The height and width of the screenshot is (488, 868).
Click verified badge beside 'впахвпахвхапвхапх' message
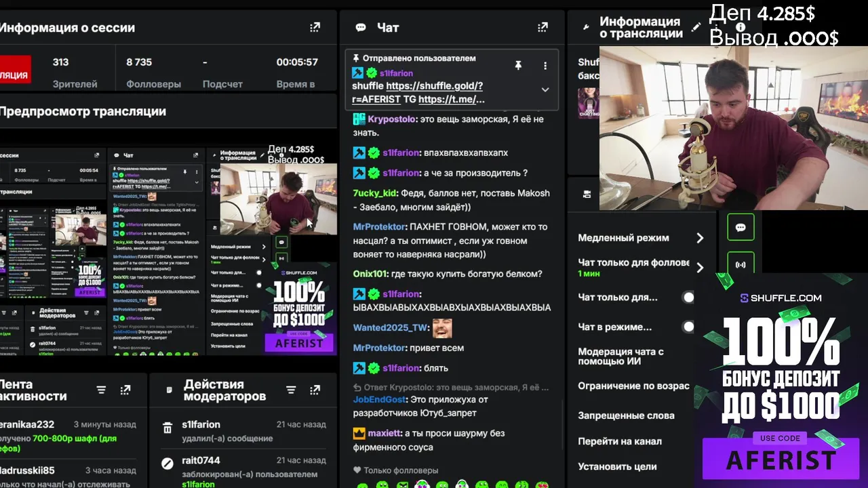click(x=374, y=153)
